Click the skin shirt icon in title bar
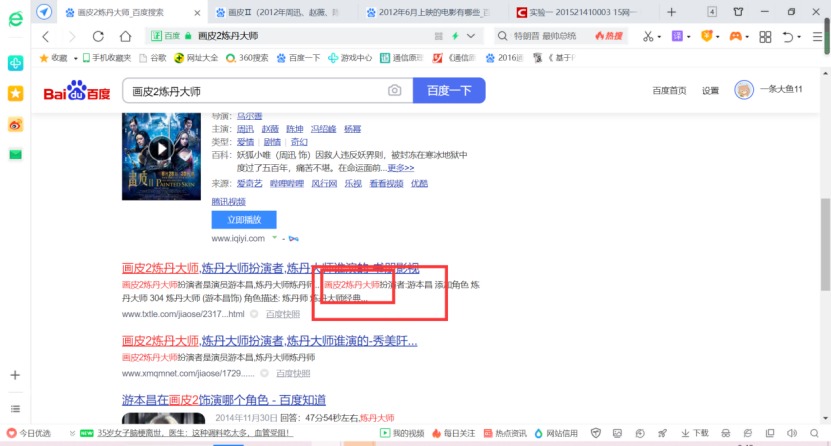831x446 pixels. 738,12
